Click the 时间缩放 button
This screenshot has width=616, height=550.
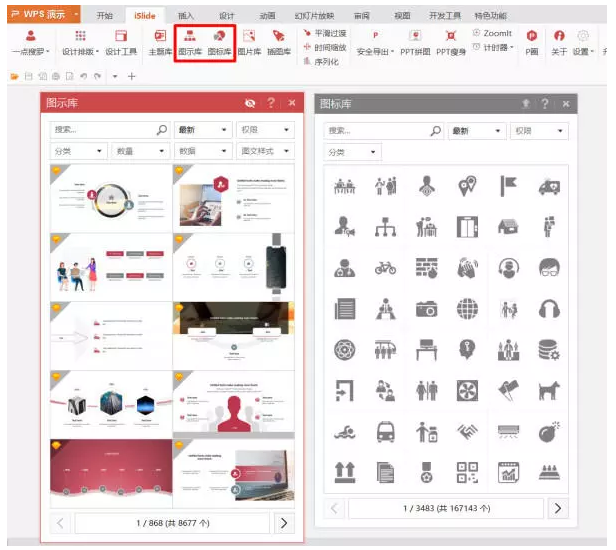(x=325, y=48)
